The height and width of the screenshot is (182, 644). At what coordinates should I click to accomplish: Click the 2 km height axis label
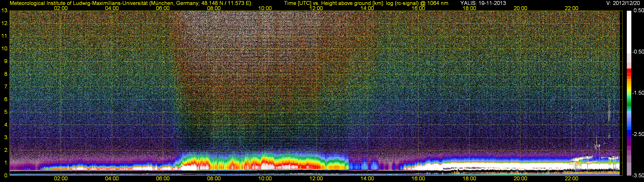[6, 150]
